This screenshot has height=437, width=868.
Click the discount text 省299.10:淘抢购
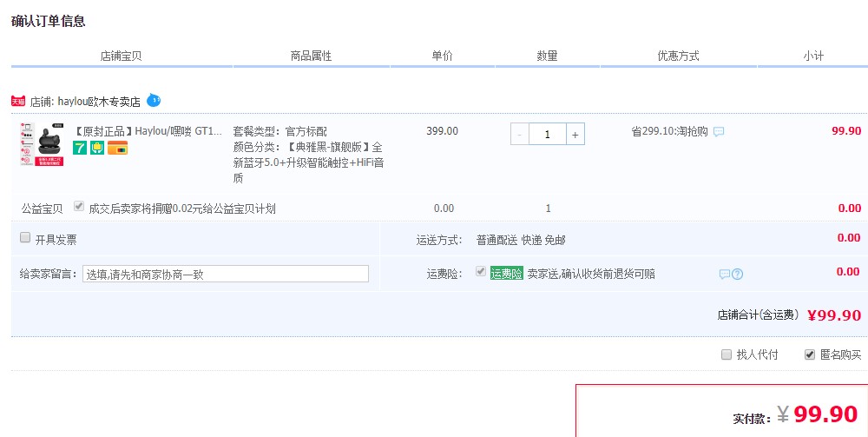(x=670, y=132)
